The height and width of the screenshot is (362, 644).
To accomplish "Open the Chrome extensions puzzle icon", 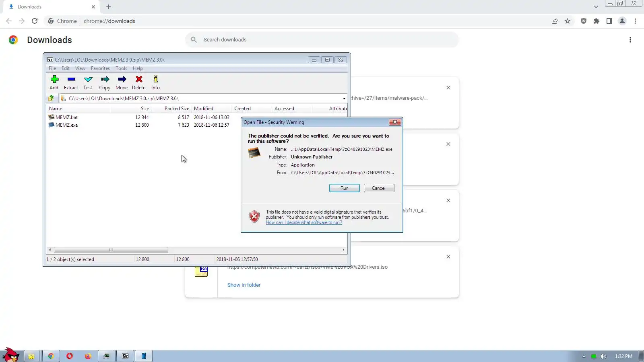I will [597, 21].
